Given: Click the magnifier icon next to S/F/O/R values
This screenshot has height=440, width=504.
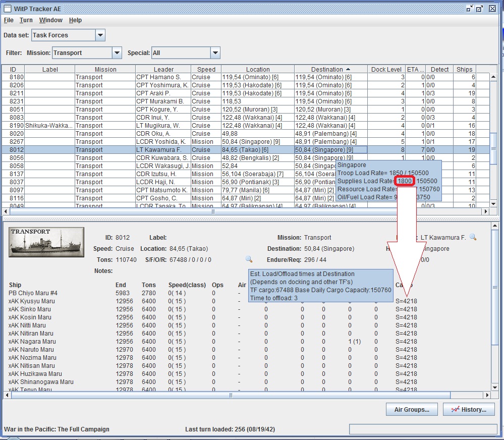Looking at the screenshot, I should pos(249,259).
